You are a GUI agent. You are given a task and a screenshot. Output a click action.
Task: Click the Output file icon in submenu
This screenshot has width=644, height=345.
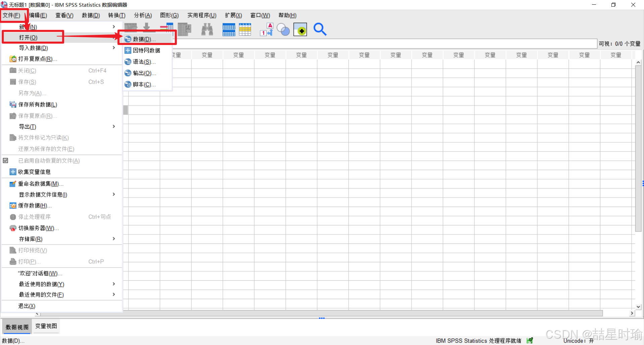(128, 73)
